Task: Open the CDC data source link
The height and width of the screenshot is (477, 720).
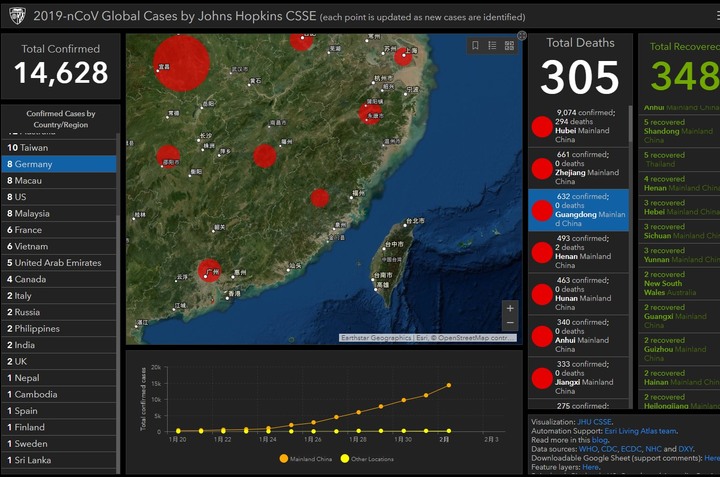Action: [609, 449]
